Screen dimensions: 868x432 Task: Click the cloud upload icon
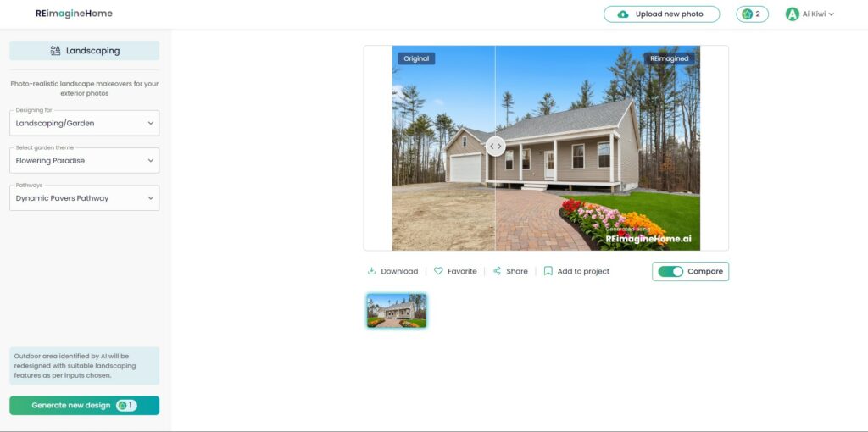coord(623,14)
